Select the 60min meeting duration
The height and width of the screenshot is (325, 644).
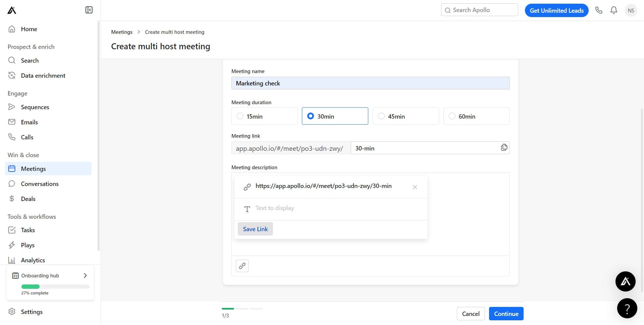452,116
